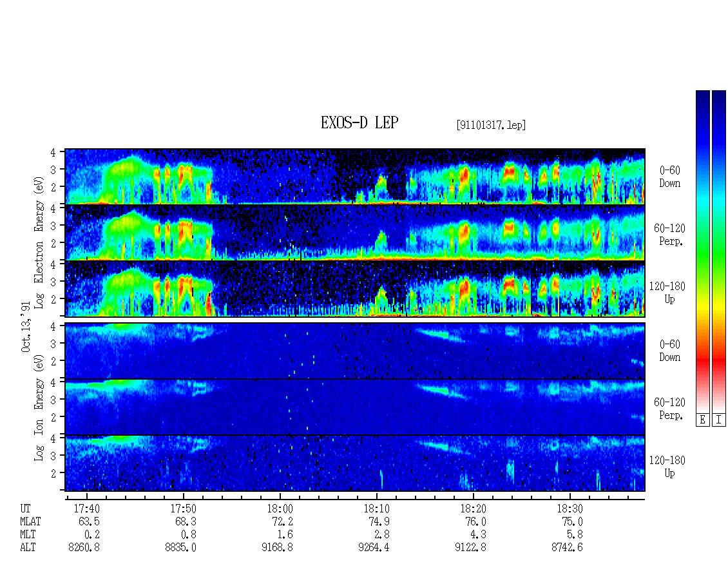Click the Log Ion Energy (eV) axis label
Screen dimensions: 728x564
(39, 407)
